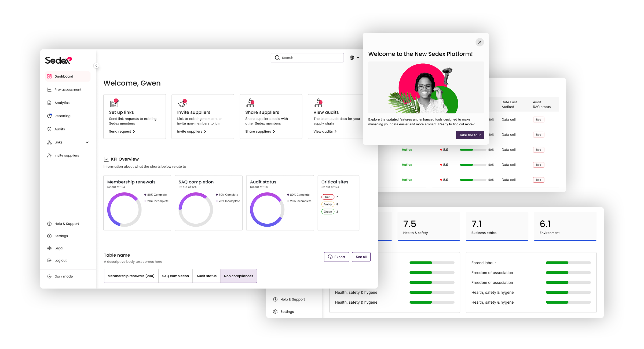Switch to the SAQ completion tab
The height and width of the screenshot is (349, 644).
pos(175,276)
